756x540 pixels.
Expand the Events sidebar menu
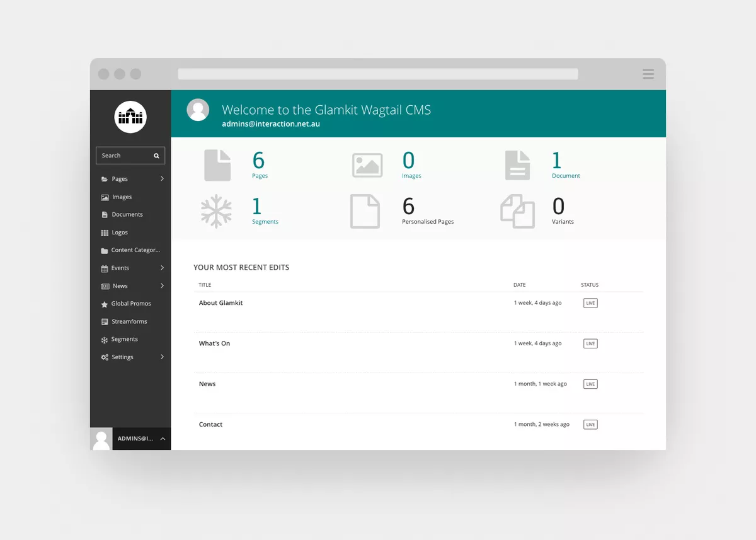(163, 268)
